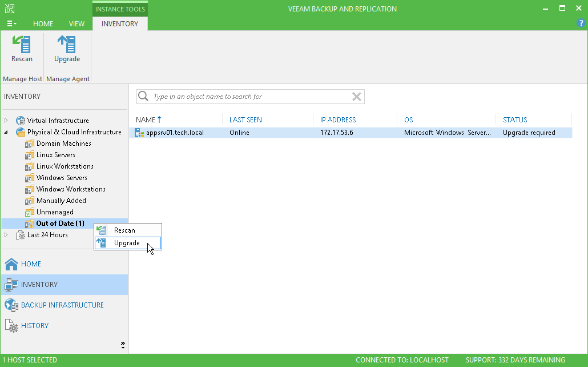Expand the Last 24 Hours node

pyautogui.click(x=6, y=235)
